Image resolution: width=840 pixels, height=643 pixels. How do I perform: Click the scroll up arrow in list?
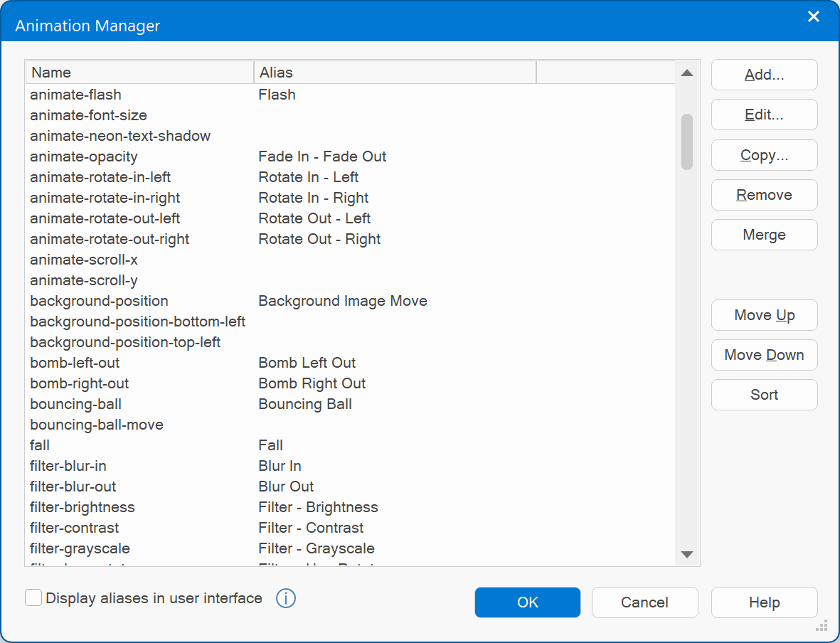coord(686,73)
